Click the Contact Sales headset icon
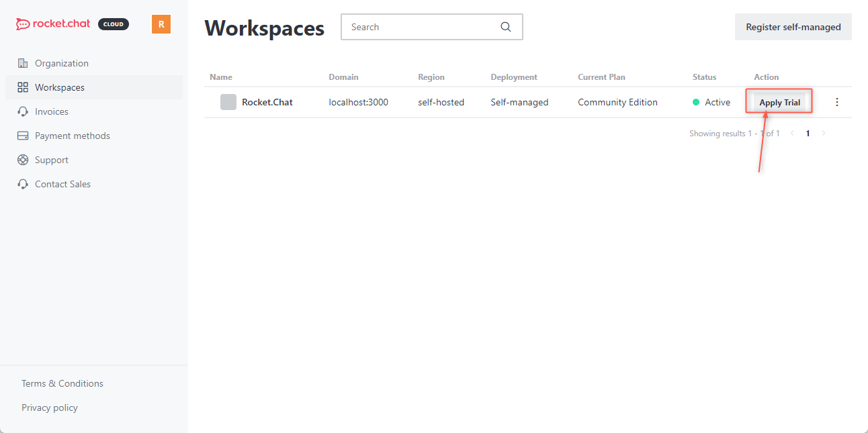 click(x=23, y=184)
